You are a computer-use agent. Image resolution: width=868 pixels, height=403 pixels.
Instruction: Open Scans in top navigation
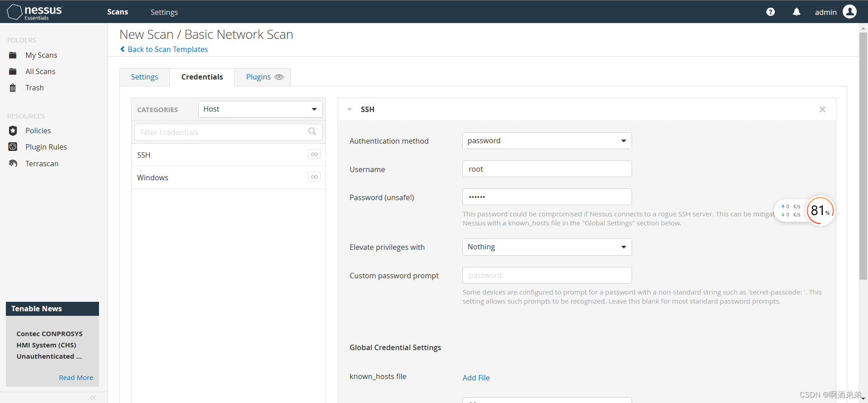click(118, 12)
